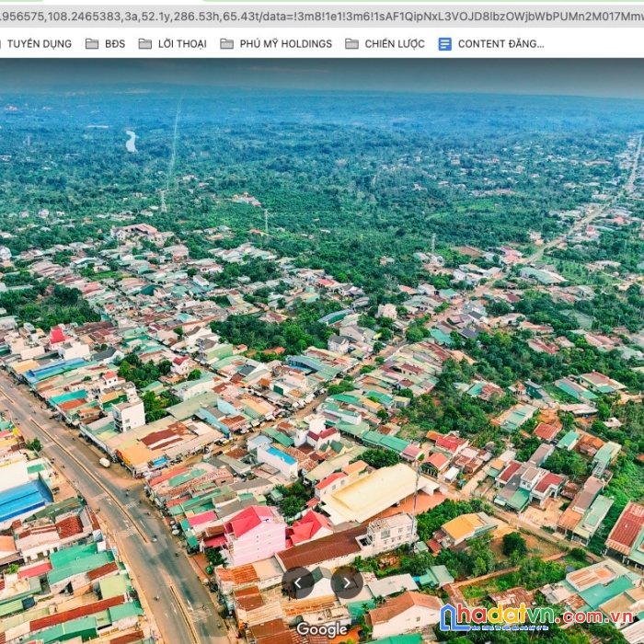Click the PHÚ MỸ HOLDINGS folder icon
644x644 pixels.
click(226, 44)
